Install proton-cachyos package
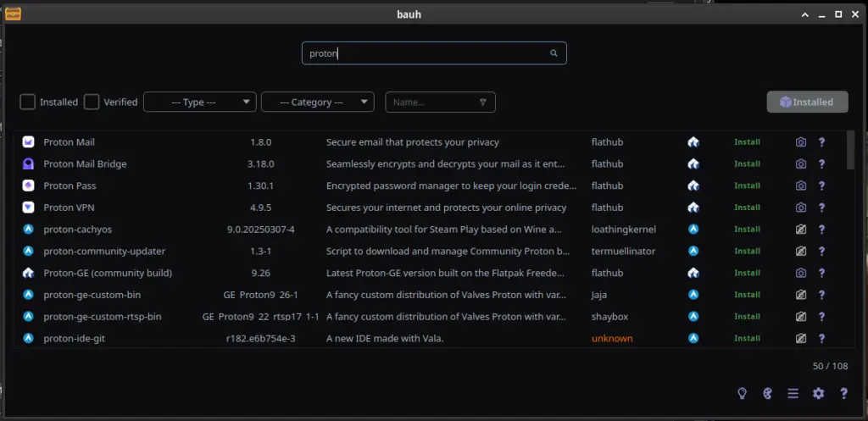Screen dimensions: 868x421 pyautogui.click(x=747, y=230)
